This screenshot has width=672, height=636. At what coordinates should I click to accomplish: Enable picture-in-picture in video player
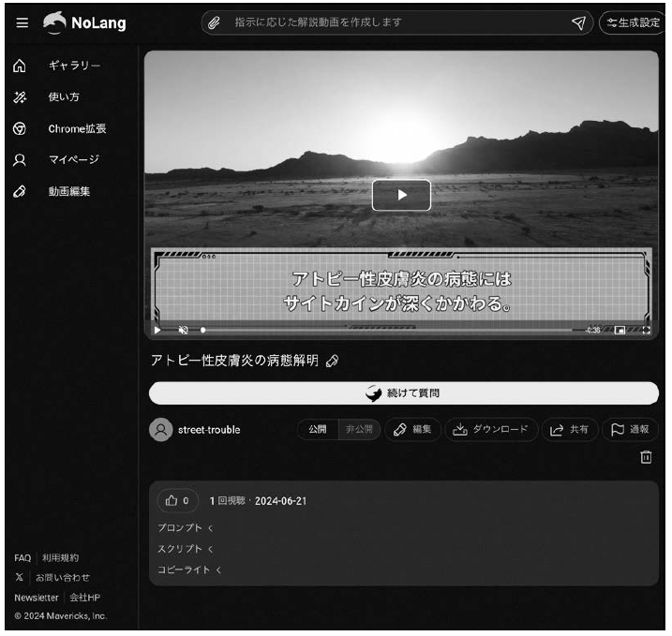point(620,331)
